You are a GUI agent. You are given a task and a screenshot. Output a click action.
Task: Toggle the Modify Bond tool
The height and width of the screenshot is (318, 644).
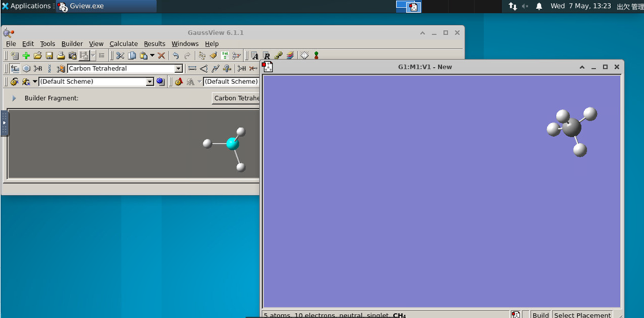coord(192,69)
